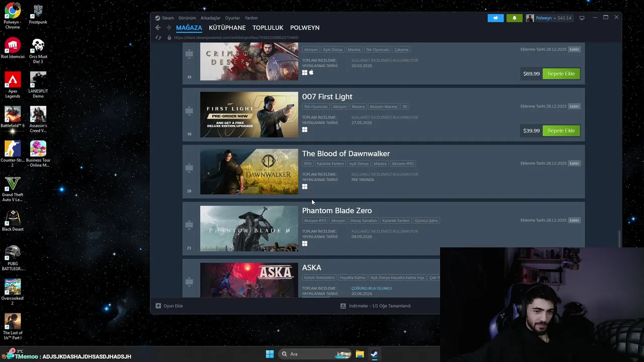Remove Phantom Blade Zero with kaldır
644x362 pixels.
[x=574, y=220]
